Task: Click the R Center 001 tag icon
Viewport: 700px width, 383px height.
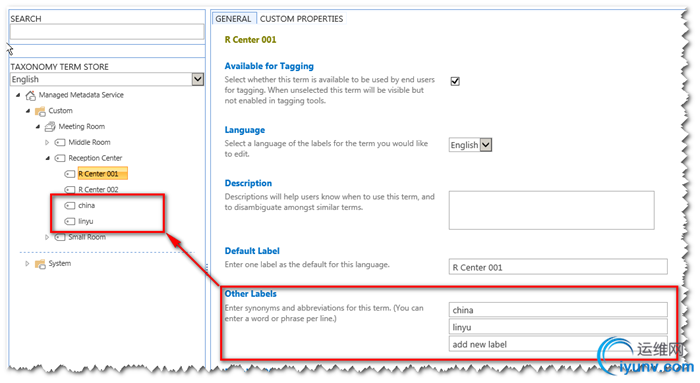Action: pos(70,174)
